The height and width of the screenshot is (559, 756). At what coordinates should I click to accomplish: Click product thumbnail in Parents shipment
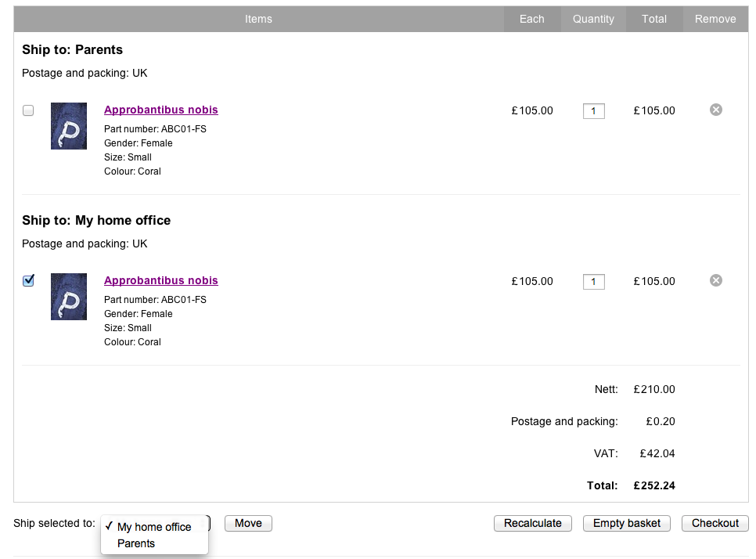point(69,126)
